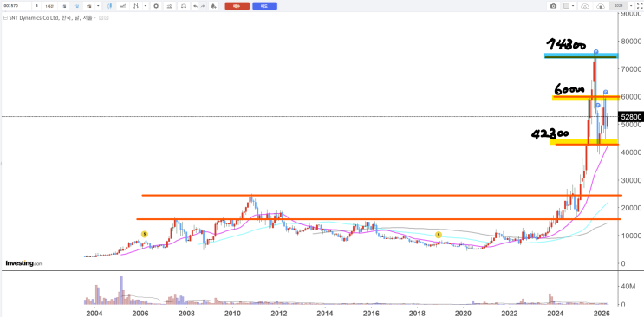The height and width of the screenshot is (317, 644).
Task: Enter fullscreen mode with the arrows icon
Action: point(640,6)
